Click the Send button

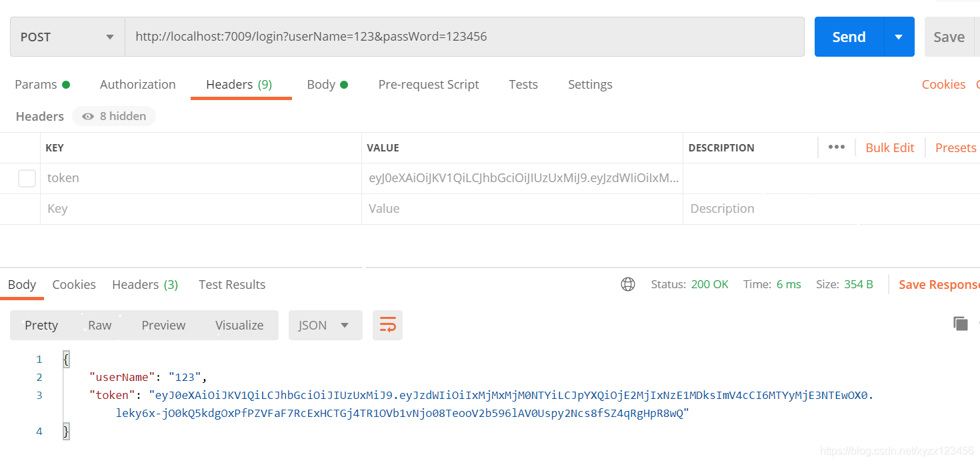[848, 37]
